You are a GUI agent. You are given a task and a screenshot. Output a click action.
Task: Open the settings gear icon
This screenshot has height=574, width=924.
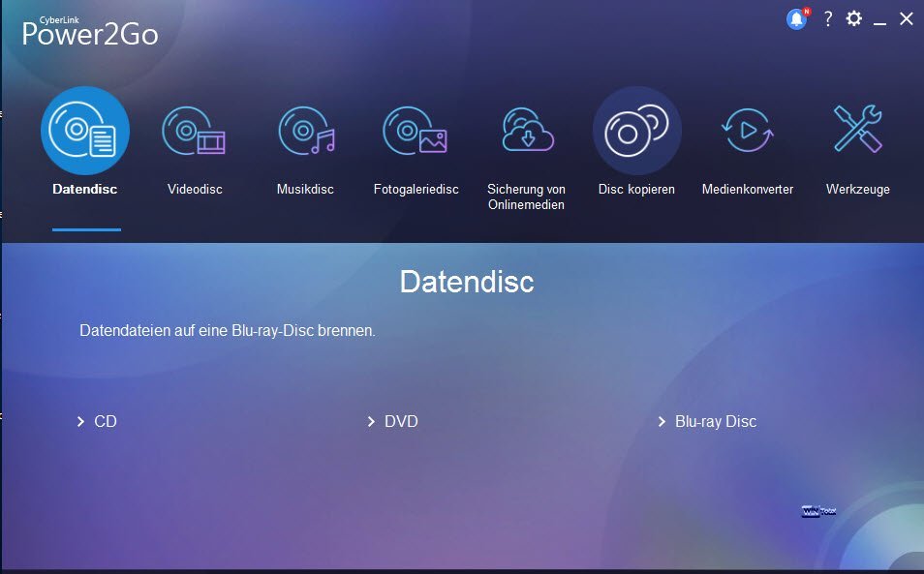pyautogui.click(x=854, y=18)
